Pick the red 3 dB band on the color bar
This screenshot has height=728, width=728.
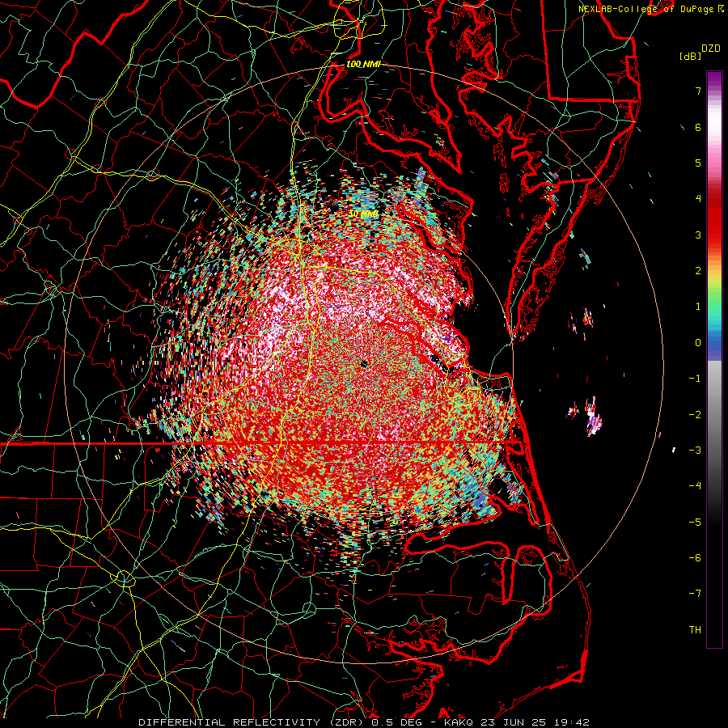(x=714, y=235)
